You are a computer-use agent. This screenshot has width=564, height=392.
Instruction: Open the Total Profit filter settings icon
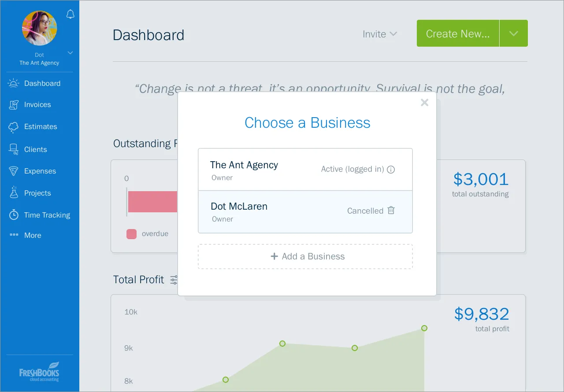[174, 280]
